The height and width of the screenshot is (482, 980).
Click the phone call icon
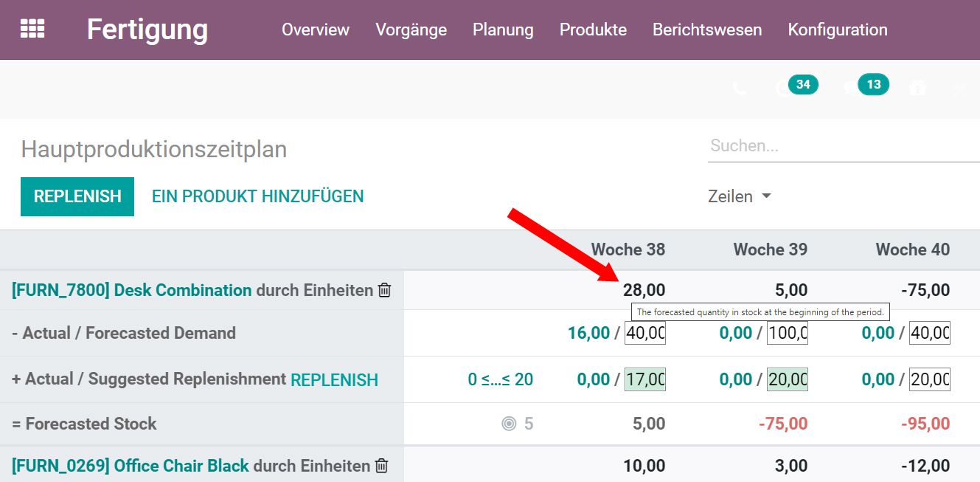tap(740, 89)
